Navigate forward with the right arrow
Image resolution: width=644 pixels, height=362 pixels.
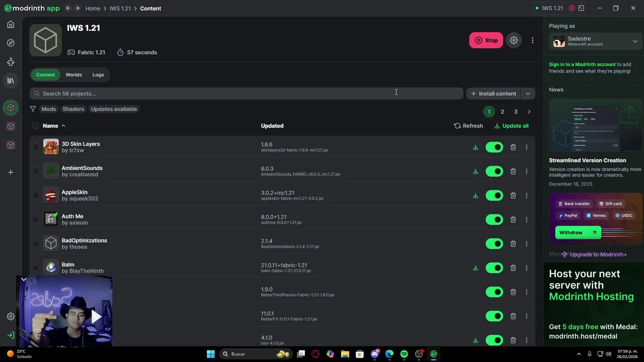coord(77,8)
